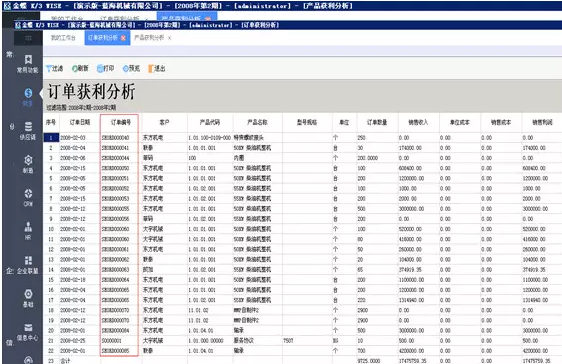Click the 订单获利分析 report title
Viewport: 562px width, 364px height.
pyautogui.click(x=91, y=91)
